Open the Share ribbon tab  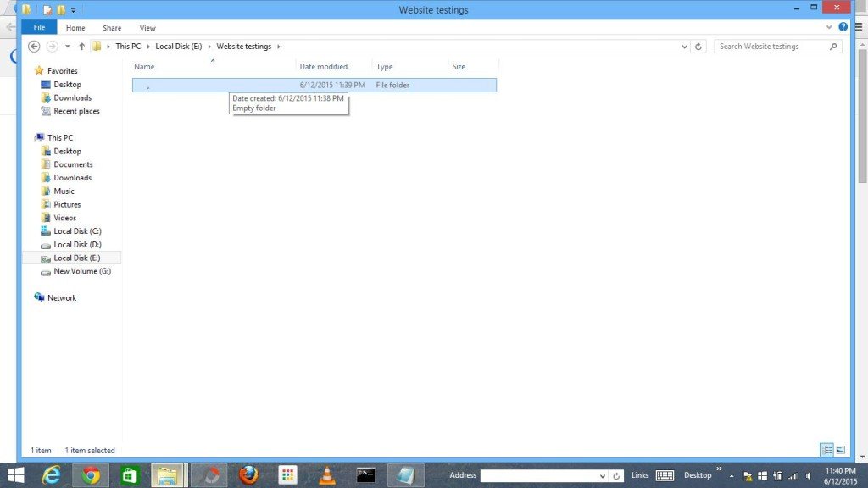coord(112,28)
